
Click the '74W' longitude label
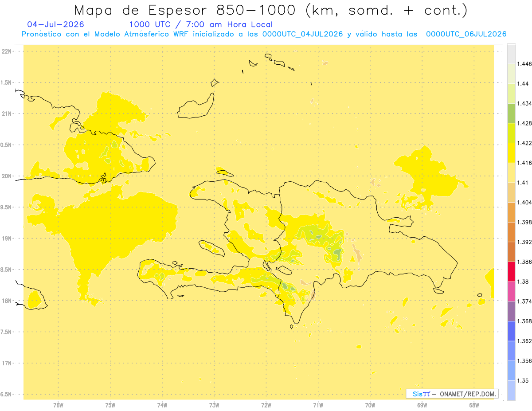click(x=162, y=405)
